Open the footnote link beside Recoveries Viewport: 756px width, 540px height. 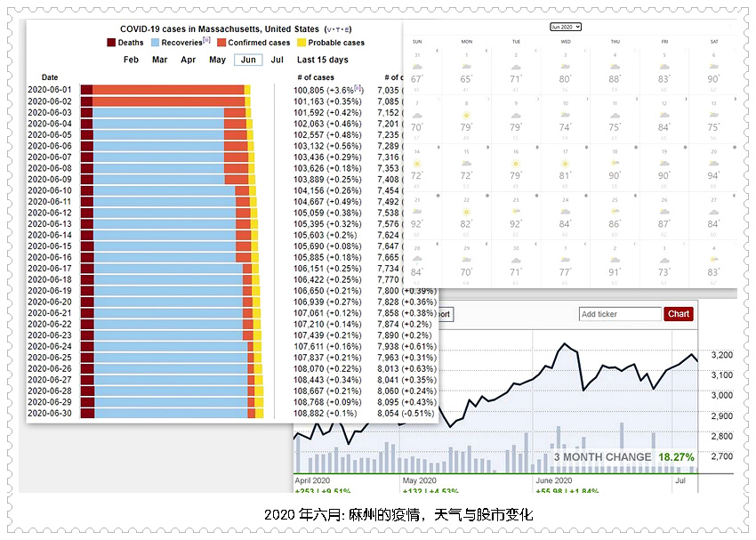[x=206, y=40]
